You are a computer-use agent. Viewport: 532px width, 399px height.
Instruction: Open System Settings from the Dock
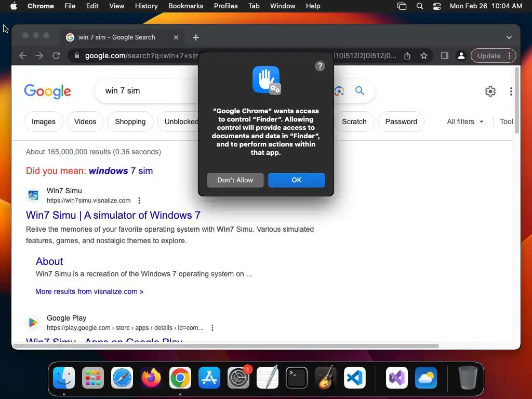[x=238, y=378]
